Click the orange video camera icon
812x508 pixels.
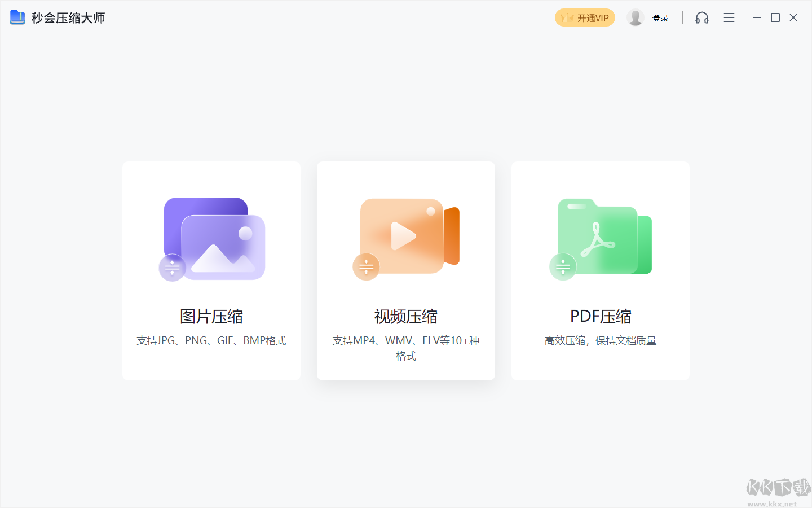[x=407, y=236]
